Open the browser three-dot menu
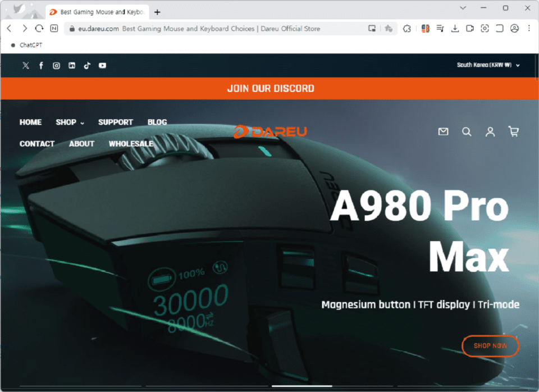 [x=529, y=29]
